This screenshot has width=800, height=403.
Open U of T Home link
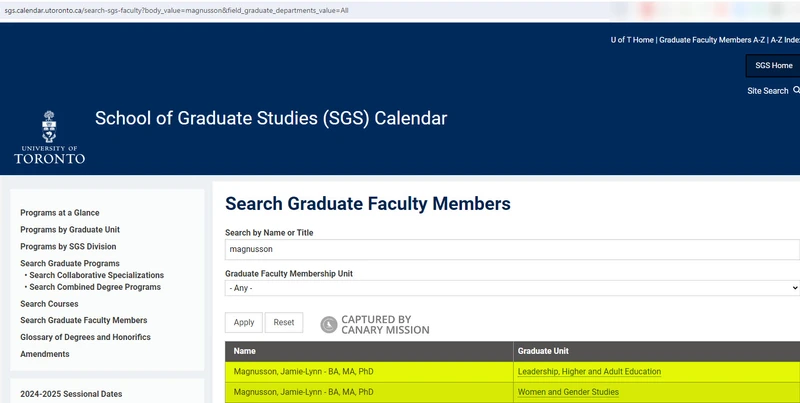pos(632,40)
